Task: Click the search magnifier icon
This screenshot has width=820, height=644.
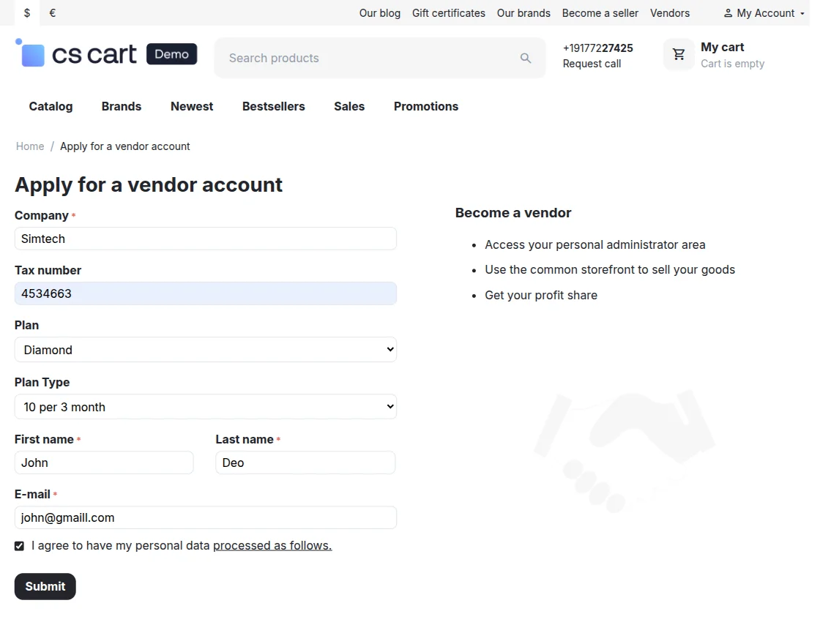Action: (x=526, y=58)
